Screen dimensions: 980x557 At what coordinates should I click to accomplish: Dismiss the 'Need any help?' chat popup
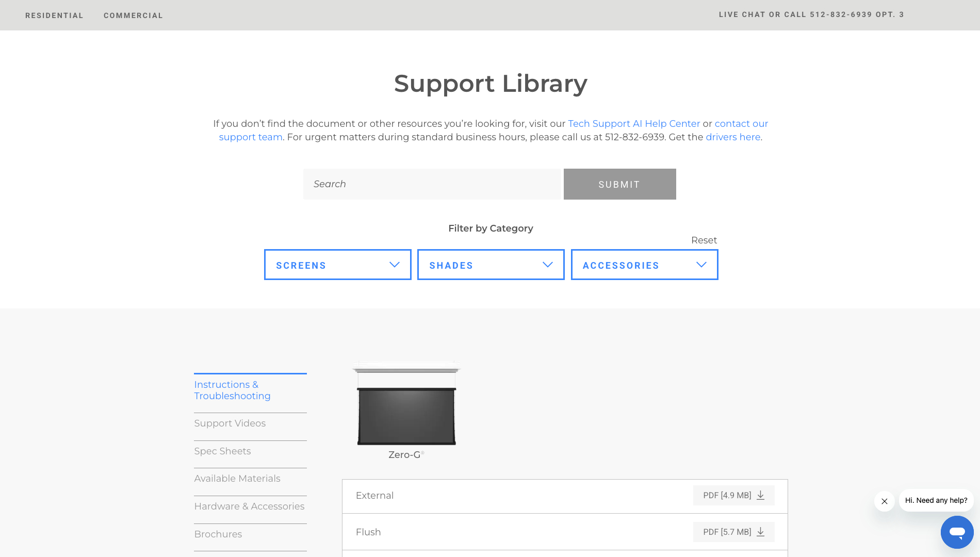coord(884,501)
